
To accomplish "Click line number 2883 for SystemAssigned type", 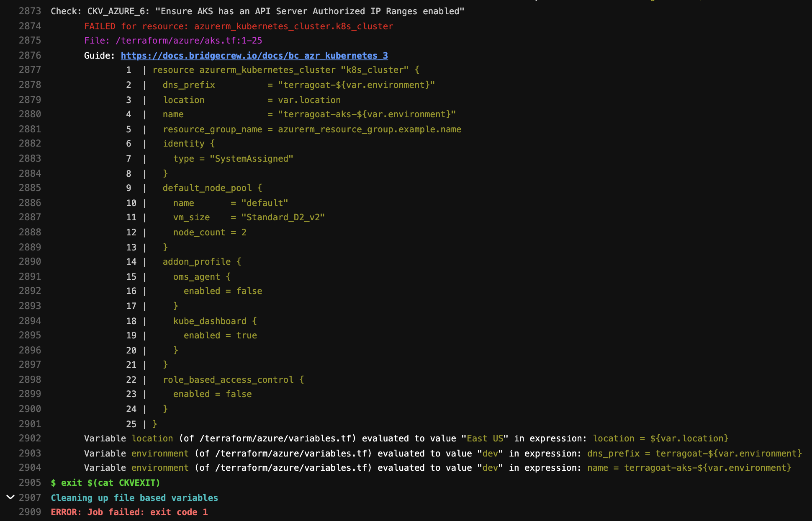I will click(x=30, y=158).
